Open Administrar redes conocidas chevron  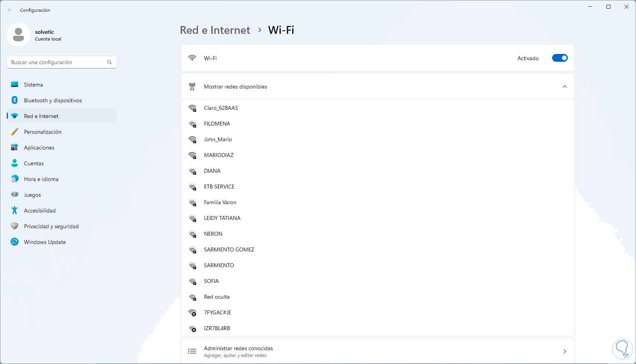click(564, 351)
